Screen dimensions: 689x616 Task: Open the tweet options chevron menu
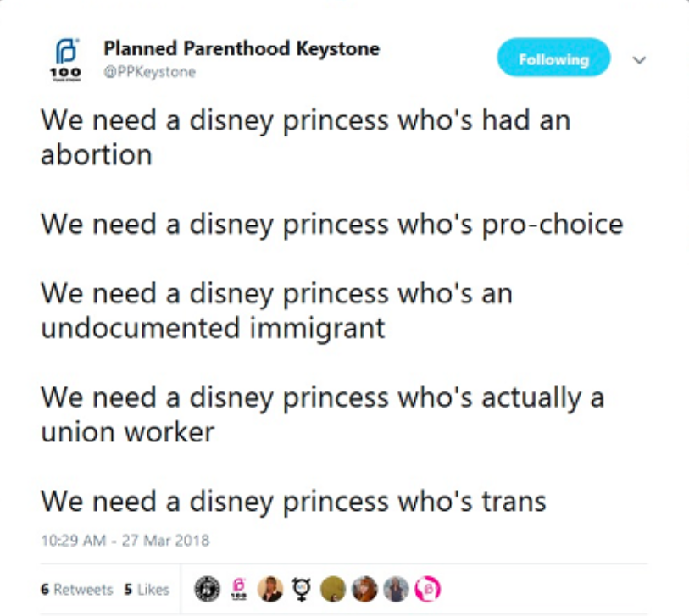(640, 60)
